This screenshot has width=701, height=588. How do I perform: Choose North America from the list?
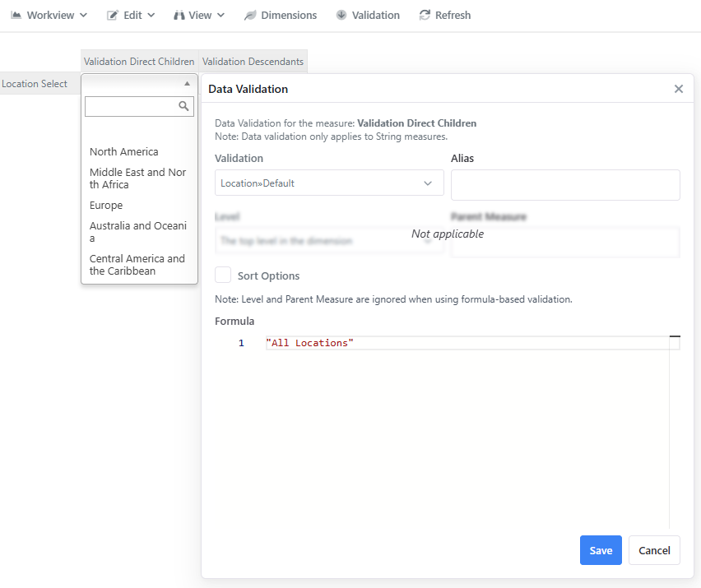pos(140,151)
